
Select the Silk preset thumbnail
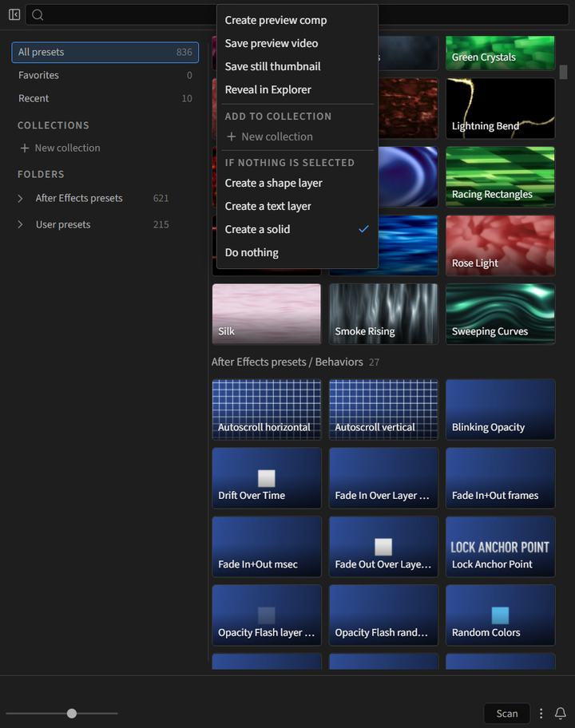(267, 314)
